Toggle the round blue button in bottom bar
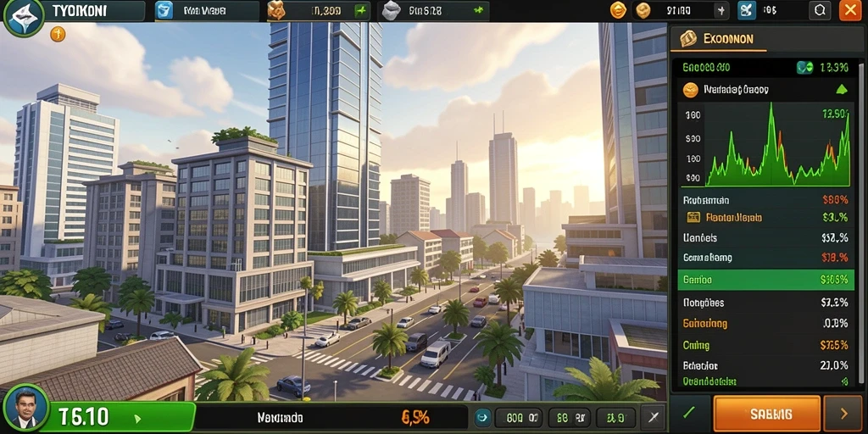 pyautogui.click(x=482, y=415)
